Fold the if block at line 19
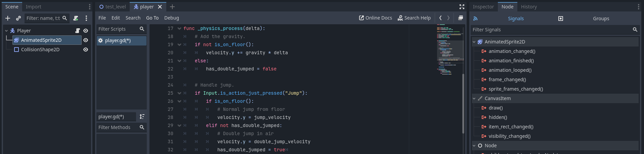 tap(179, 45)
